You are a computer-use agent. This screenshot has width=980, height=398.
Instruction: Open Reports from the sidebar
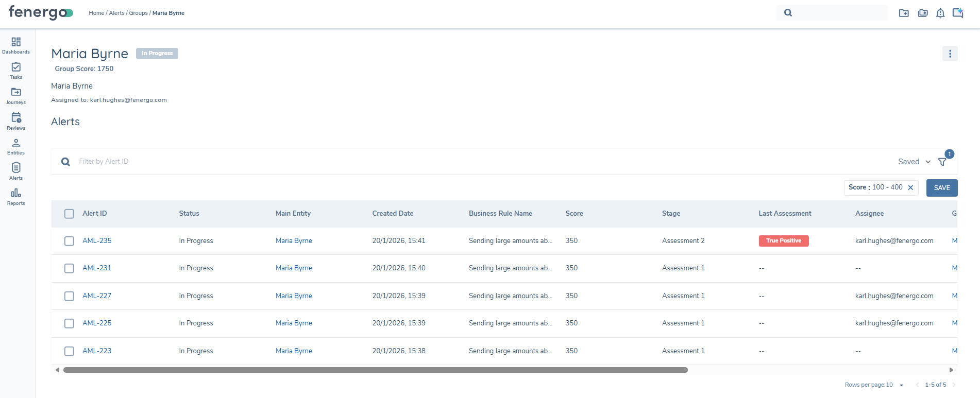pos(16,197)
